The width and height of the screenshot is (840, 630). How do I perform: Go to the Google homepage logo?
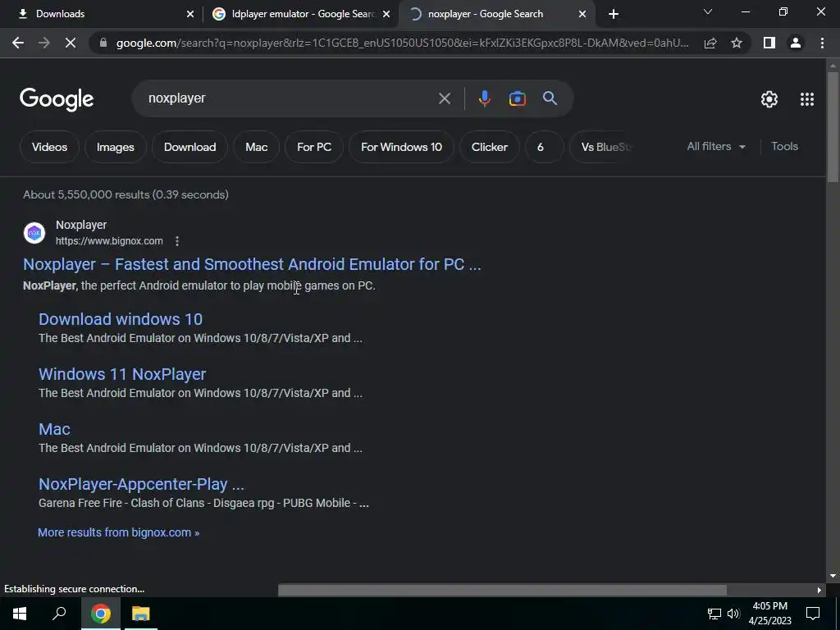[57, 99]
